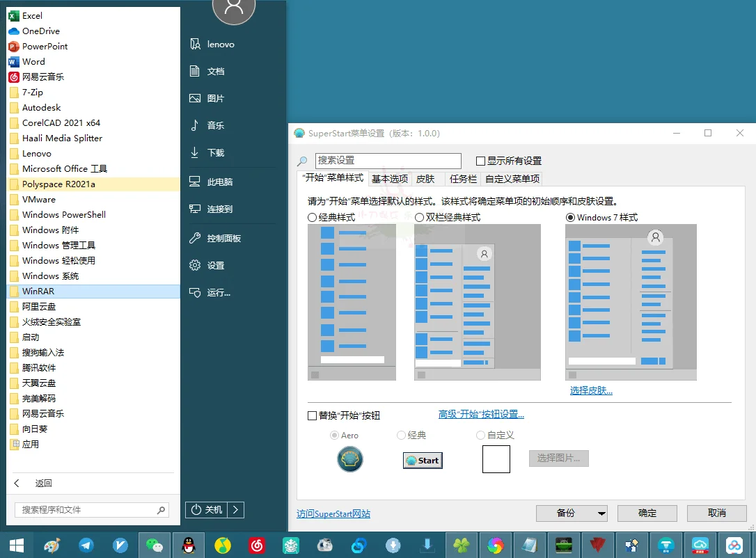Open WeChat from the taskbar
The width and height of the screenshot is (756, 558).
click(x=155, y=545)
